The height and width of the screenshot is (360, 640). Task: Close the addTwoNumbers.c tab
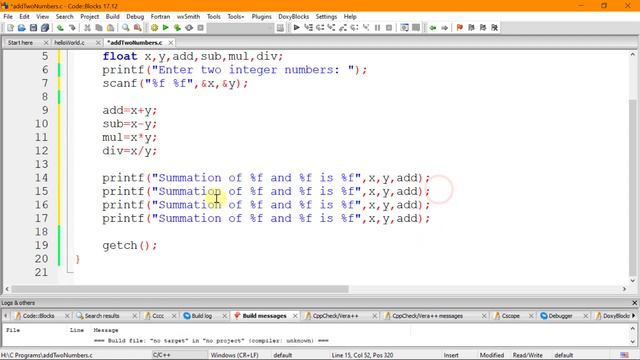[171, 42]
